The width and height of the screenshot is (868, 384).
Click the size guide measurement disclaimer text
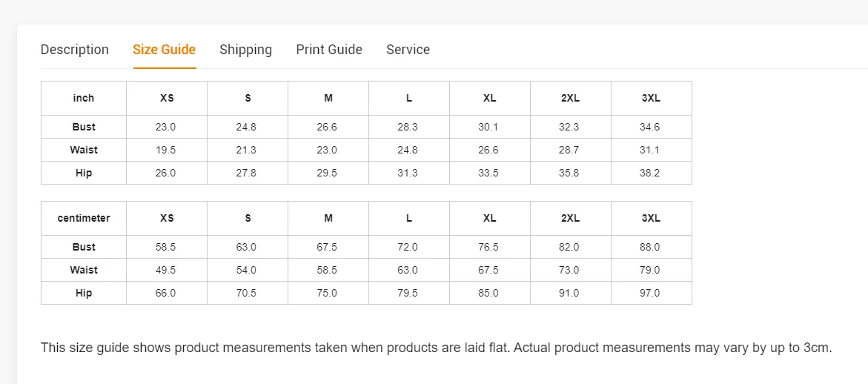(436, 348)
